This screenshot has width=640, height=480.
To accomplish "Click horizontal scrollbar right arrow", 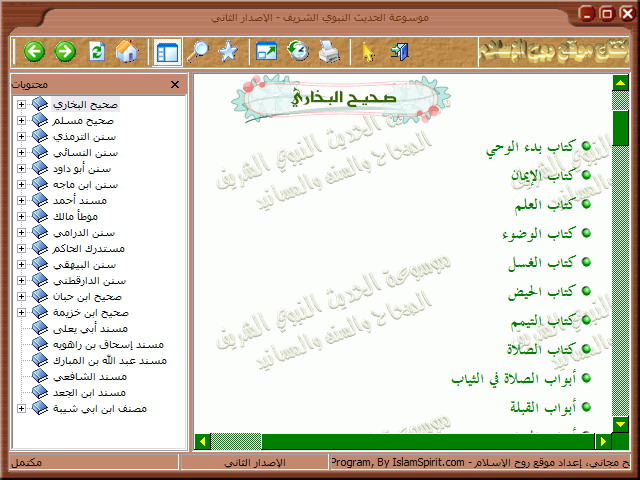I will click(x=603, y=441).
